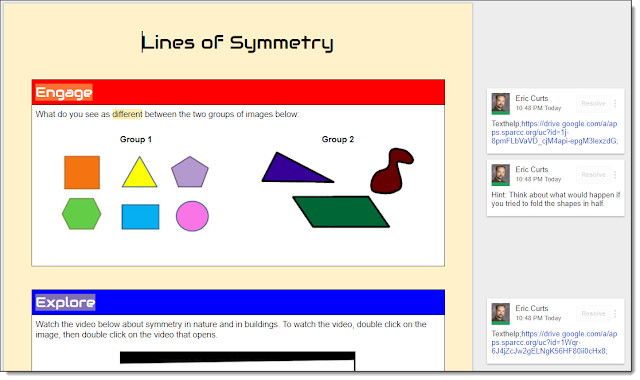The width and height of the screenshot is (640, 380).
Task: Resolve the bottom Texthelp comment
Action: tap(593, 314)
